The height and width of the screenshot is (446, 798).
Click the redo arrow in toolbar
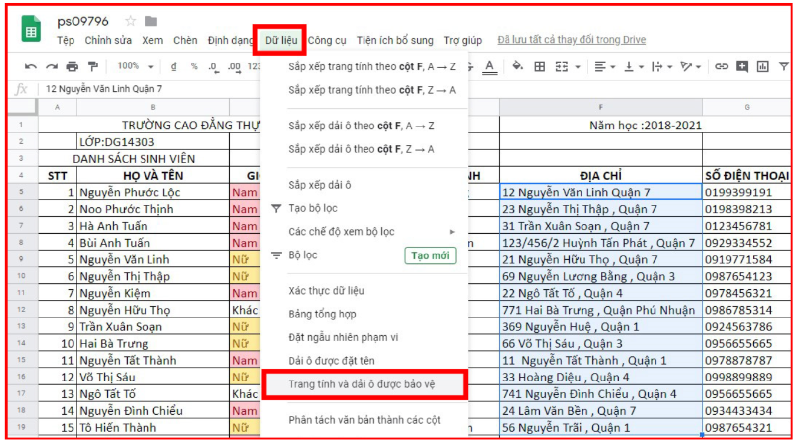tap(51, 67)
